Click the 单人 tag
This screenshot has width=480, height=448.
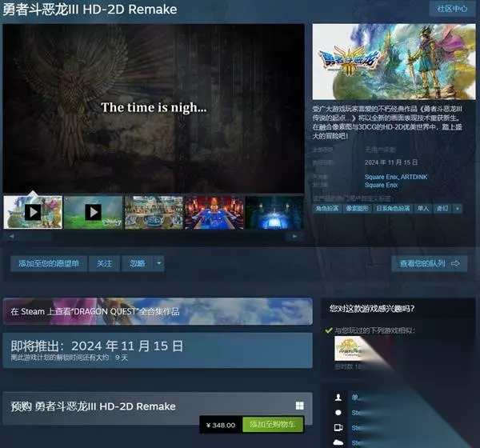(423, 209)
